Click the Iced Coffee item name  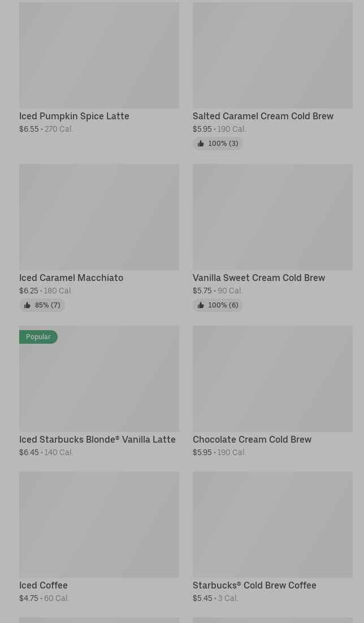coord(44,585)
